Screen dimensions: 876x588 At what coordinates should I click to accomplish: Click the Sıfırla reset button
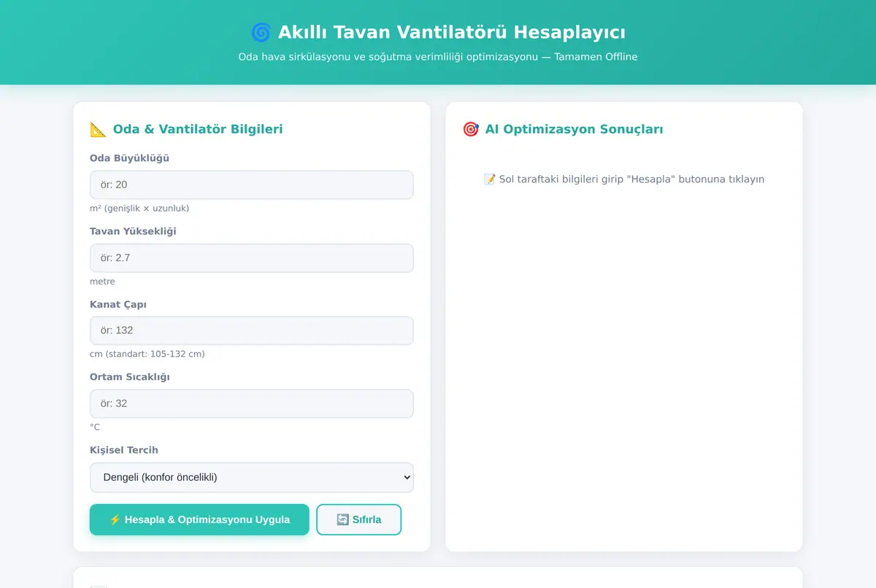pos(358,519)
